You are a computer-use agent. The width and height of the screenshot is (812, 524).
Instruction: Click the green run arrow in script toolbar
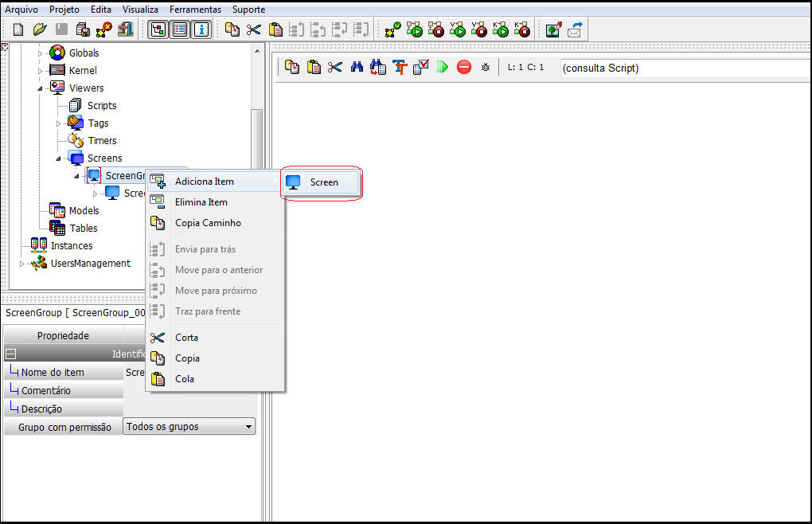tap(443, 67)
